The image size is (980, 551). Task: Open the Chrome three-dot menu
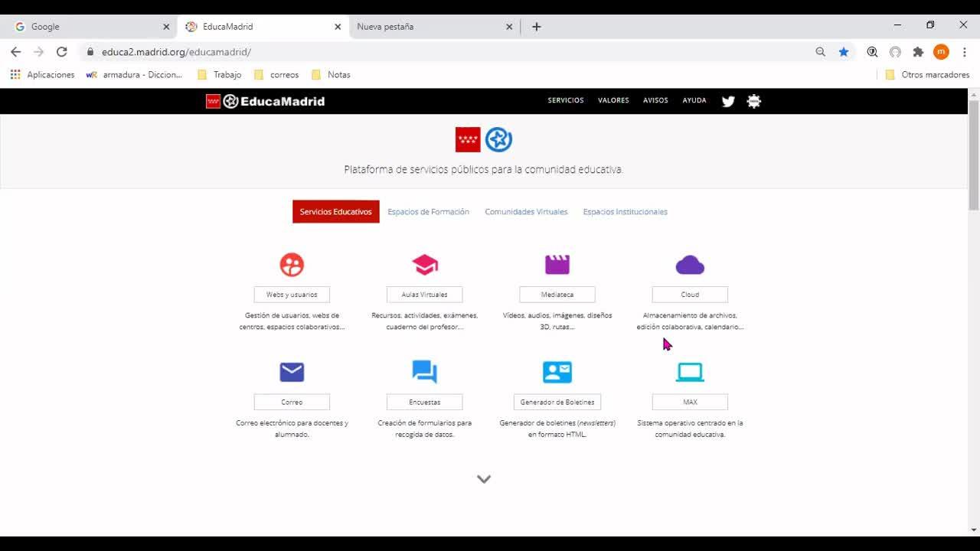(965, 52)
